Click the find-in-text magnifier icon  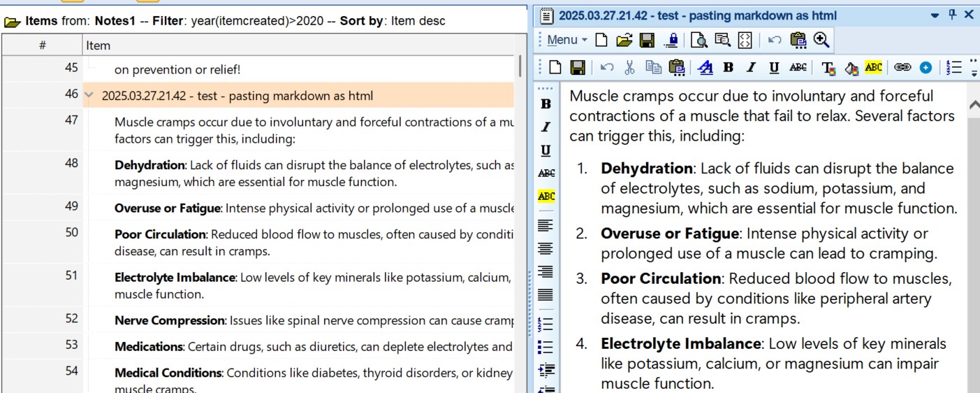(x=722, y=41)
